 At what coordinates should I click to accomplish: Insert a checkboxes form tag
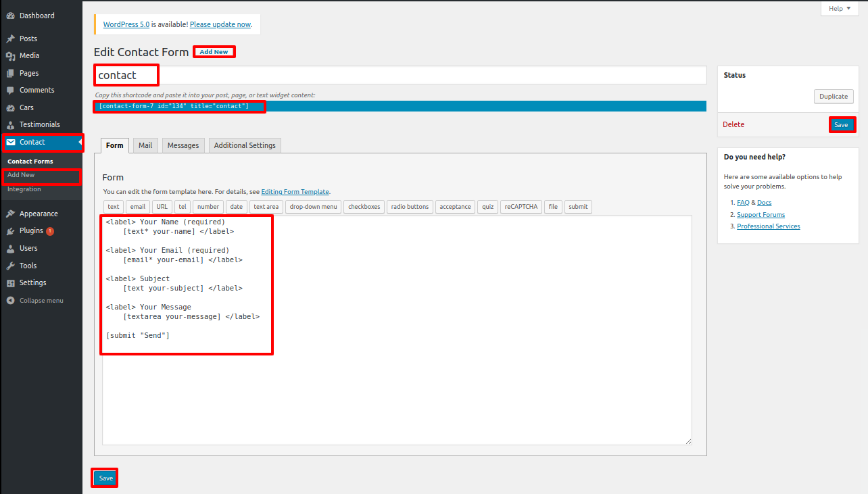pos(364,207)
